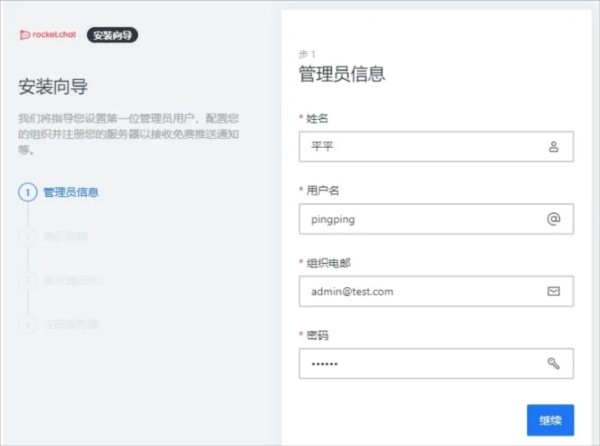Click the 姓名 field label

317,118
